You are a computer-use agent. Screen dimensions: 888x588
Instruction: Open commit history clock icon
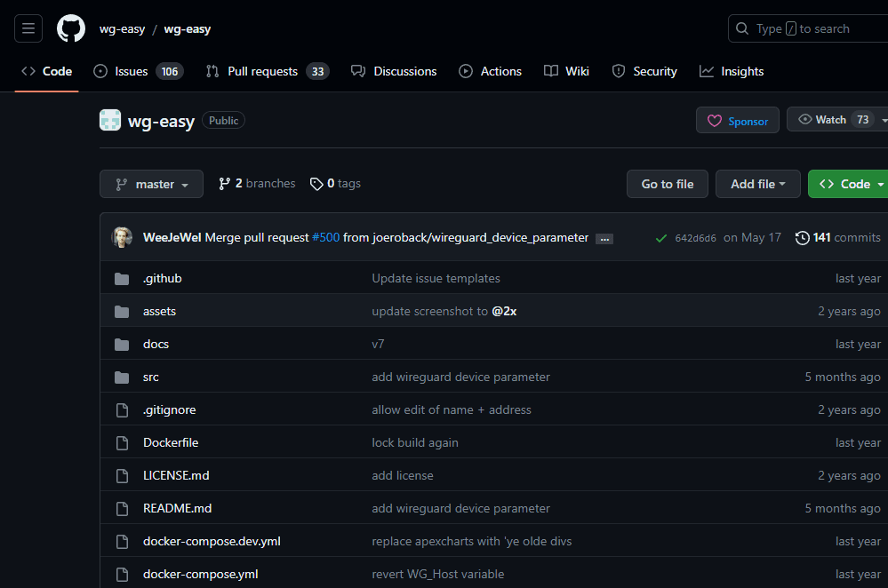coord(802,238)
